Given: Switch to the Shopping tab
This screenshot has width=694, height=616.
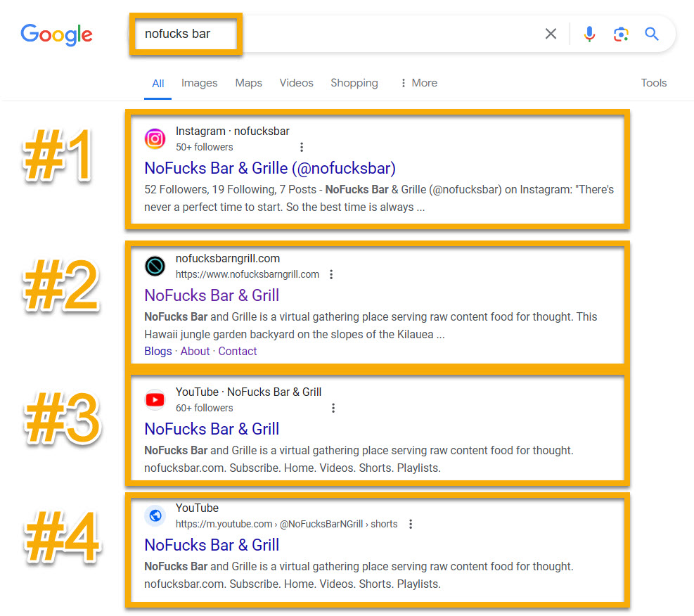Looking at the screenshot, I should [x=354, y=82].
